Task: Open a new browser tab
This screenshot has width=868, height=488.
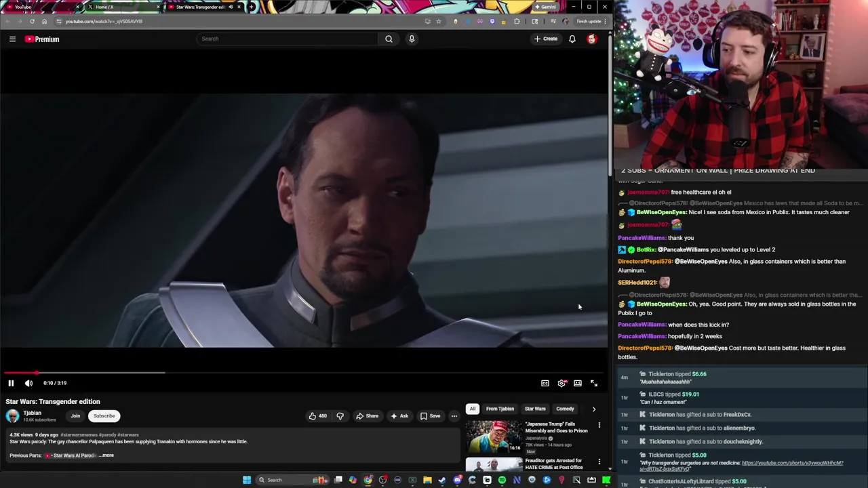Action: pyautogui.click(x=252, y=7)
